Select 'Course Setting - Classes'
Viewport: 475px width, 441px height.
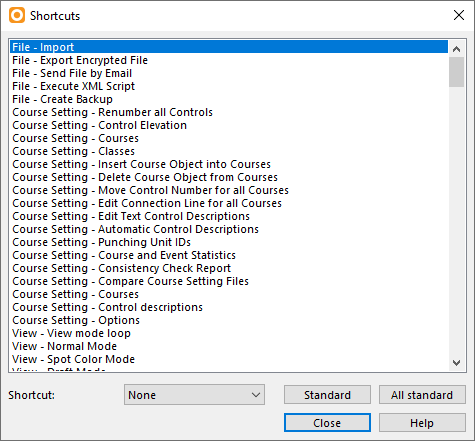(x=229, y=151)
